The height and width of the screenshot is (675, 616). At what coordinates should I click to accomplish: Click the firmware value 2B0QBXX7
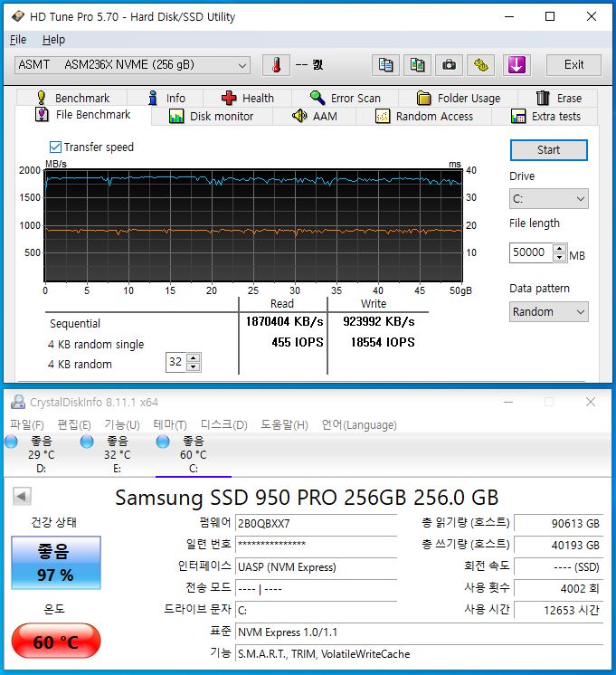316,524
